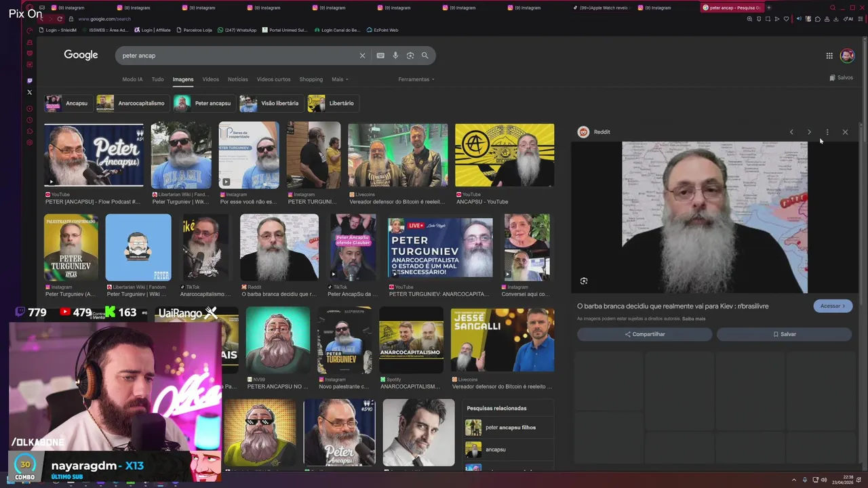Click the Reddit source icon in preview
Viewport: 868px width, 488px height.
click(583, 132)
